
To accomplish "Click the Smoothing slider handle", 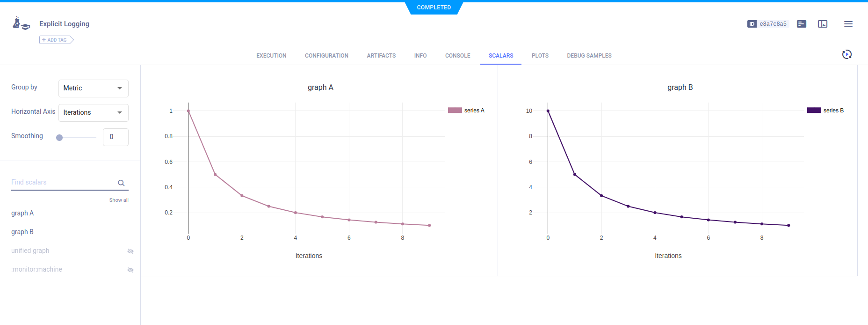I will click(x=59, y=138).
